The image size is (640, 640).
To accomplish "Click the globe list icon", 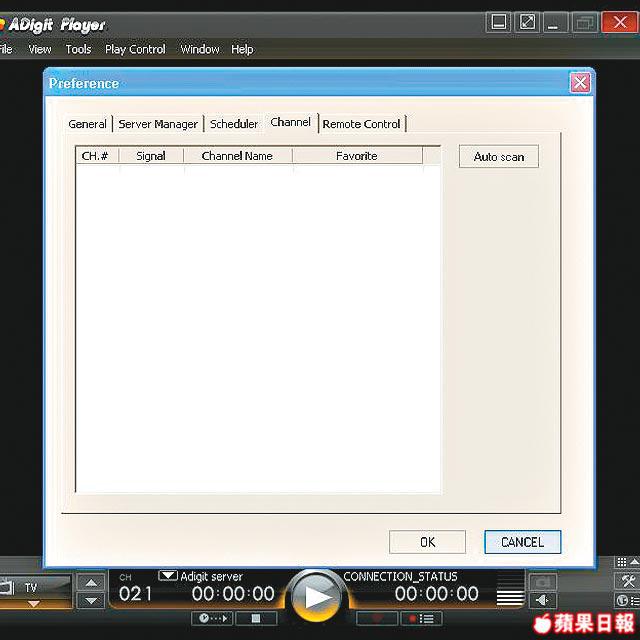I will 628,600.
